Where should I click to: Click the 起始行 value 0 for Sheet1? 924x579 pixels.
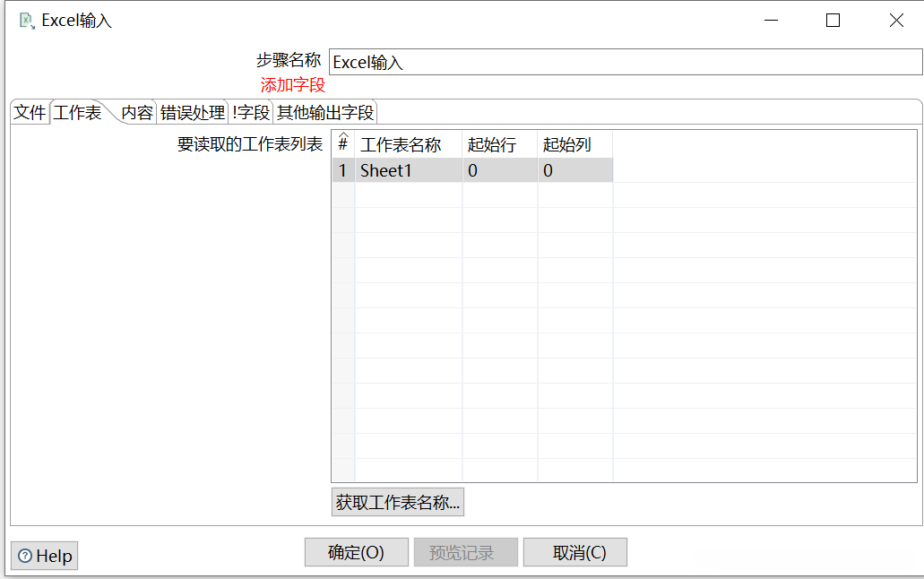500,170
